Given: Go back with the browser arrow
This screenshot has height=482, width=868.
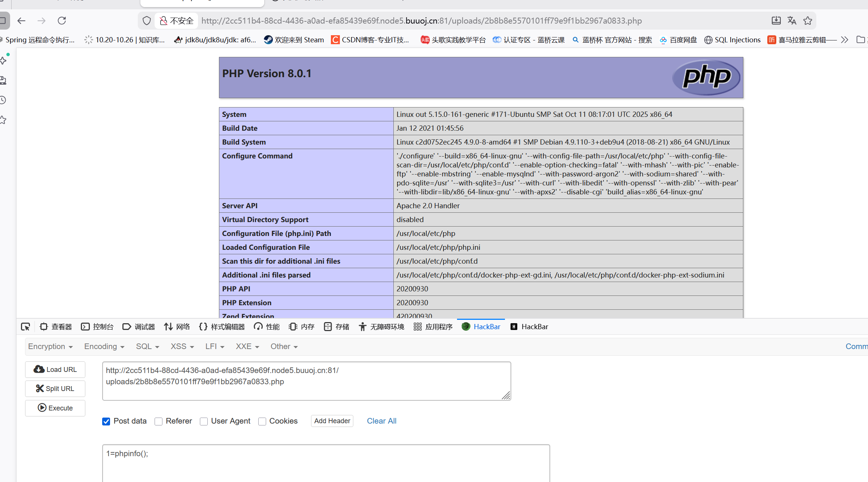Looking at the screenshot, I should 21,21.
